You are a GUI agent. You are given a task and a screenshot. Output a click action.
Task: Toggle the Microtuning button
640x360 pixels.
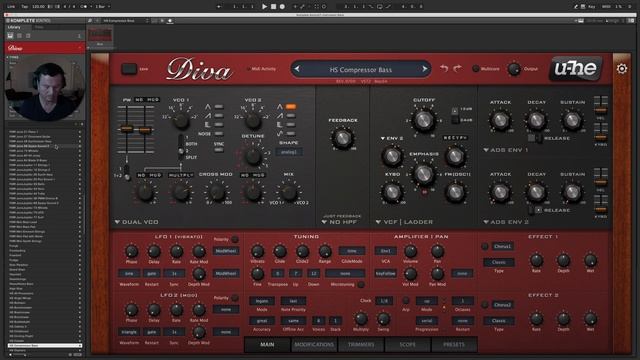(361, 284)
